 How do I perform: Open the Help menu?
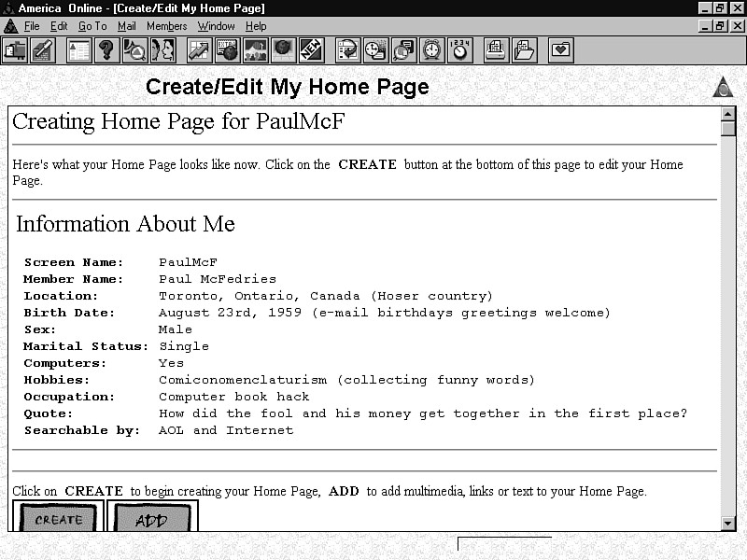256,26
